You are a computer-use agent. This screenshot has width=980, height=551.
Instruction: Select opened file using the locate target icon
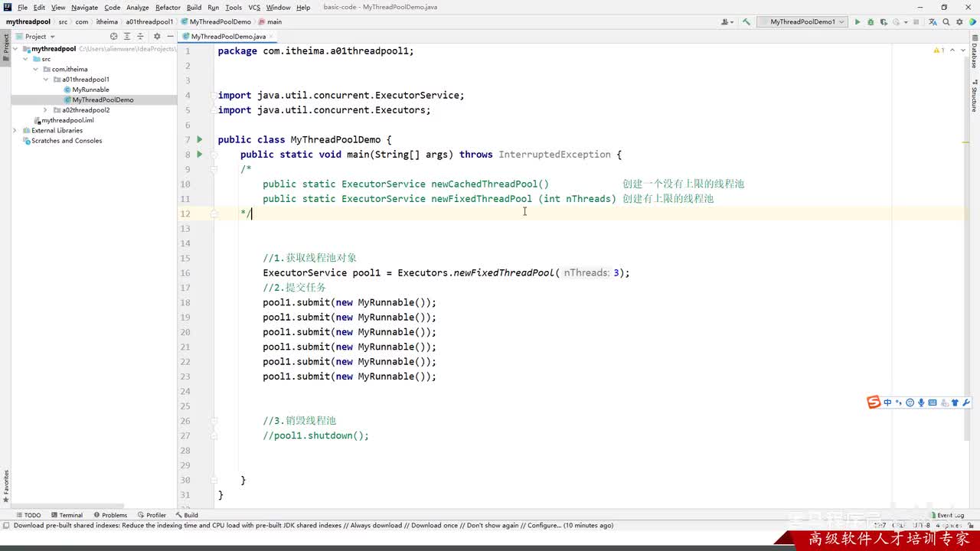click(x=114, y=36)
